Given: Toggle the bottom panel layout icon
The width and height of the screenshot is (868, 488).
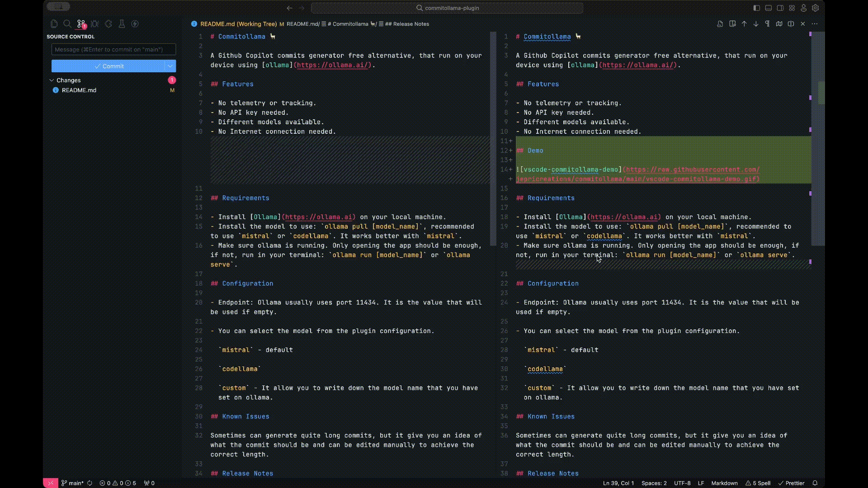Looking at the screenshot, I should click(768, 8).
